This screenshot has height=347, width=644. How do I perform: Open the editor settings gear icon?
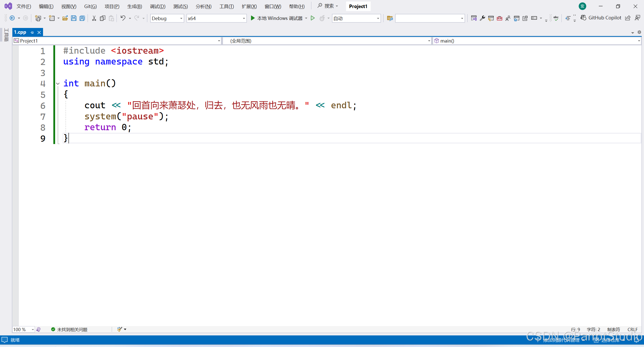click(639, 32)
